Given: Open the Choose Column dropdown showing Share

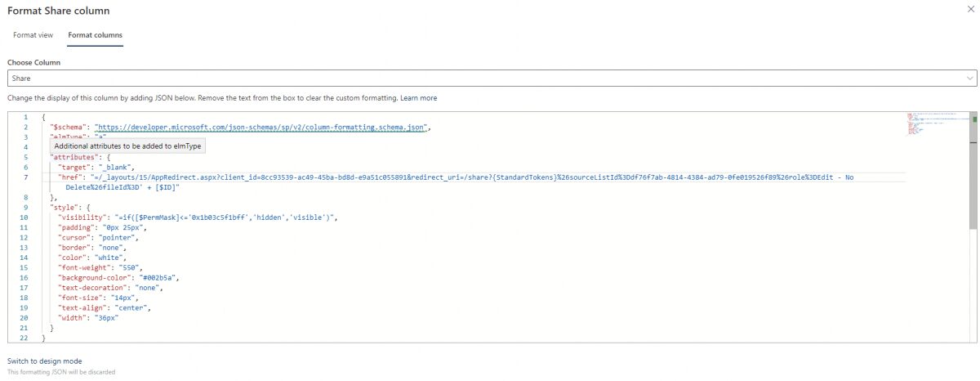Looking at the screenshot, I should 492,78.
